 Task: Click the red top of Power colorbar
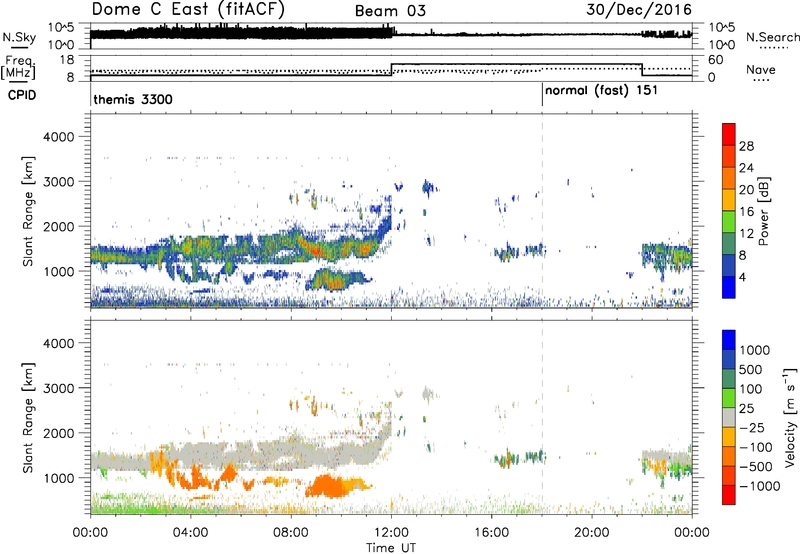point(729,134)
